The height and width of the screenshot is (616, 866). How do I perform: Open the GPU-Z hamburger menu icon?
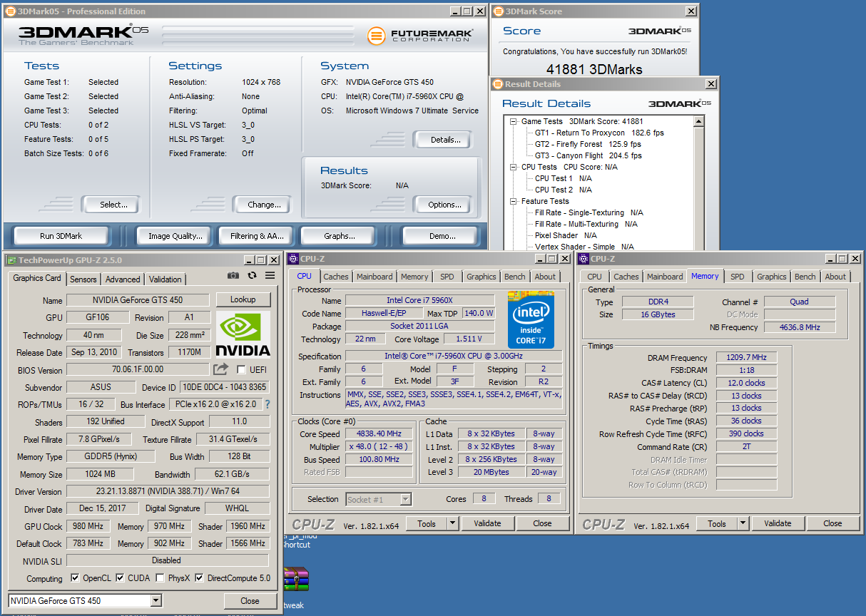[270, 275]
